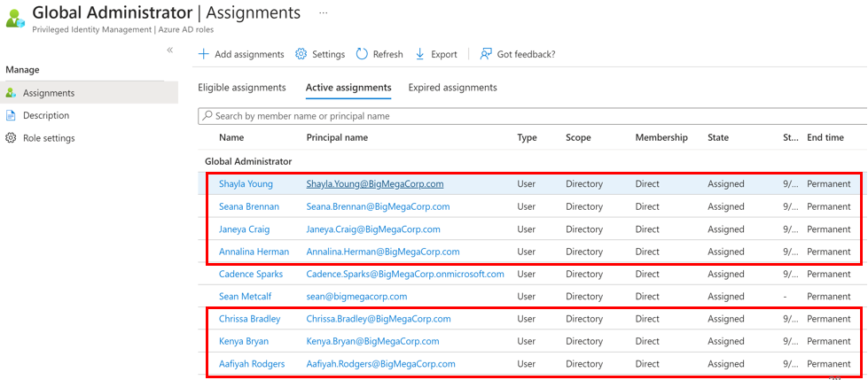This screenshot has height=380, width=868.
Task: Collapse the left sidebar with double chevron
Action: coord(170,50)
